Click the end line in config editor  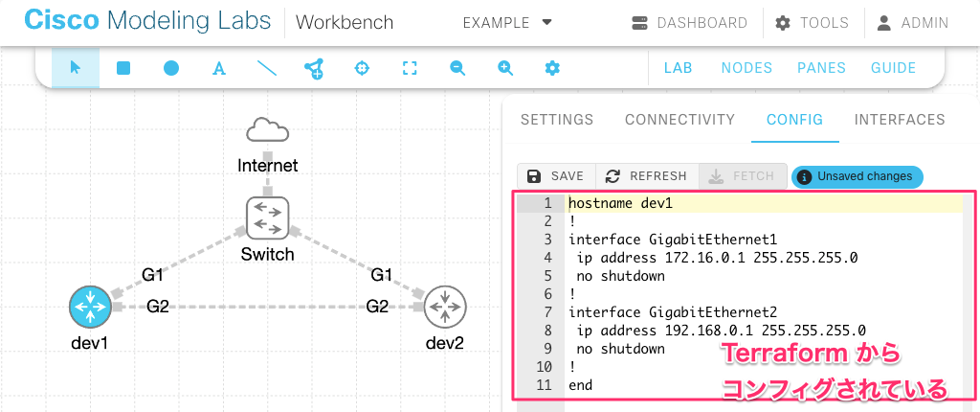581,385
